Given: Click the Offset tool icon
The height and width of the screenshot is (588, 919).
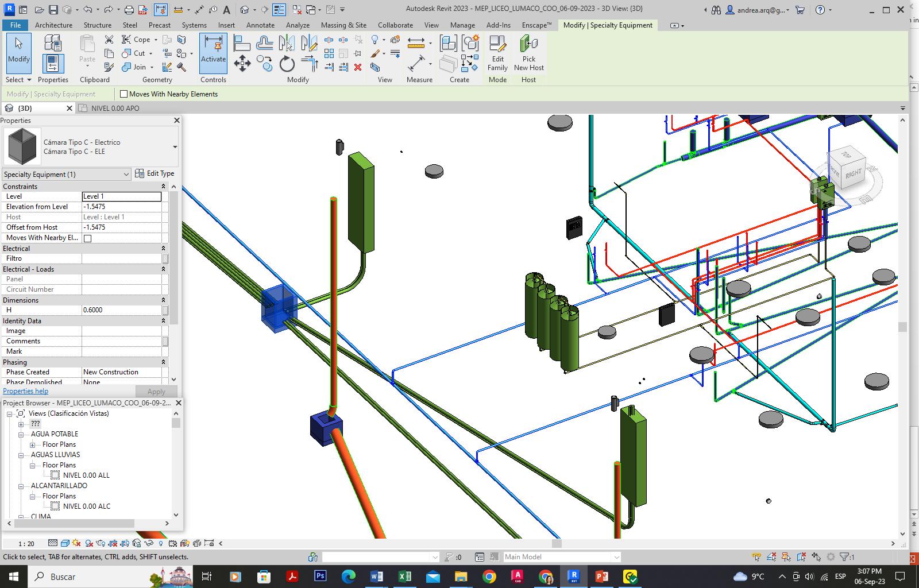Looking at the screenshot, I should click(x=264, y=43).
